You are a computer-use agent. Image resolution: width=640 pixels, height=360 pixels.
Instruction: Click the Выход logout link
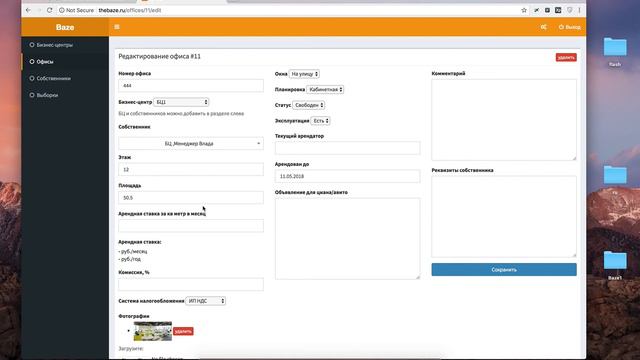coord(570,27)
